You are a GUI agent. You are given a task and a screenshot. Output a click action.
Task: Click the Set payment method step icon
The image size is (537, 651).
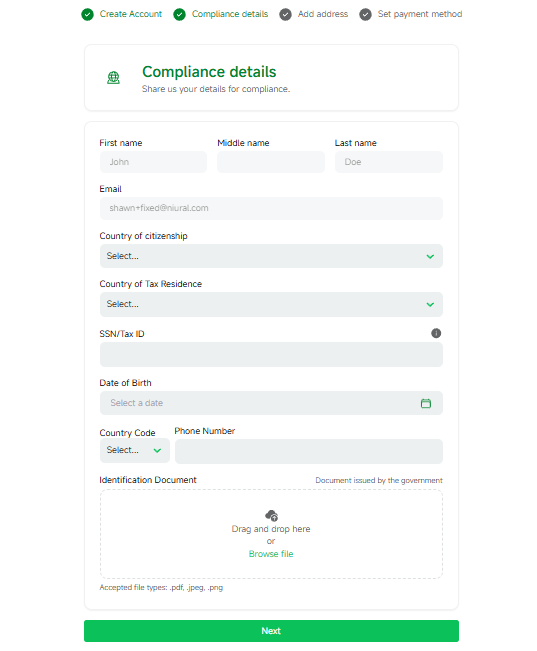[x=365, y=15]
